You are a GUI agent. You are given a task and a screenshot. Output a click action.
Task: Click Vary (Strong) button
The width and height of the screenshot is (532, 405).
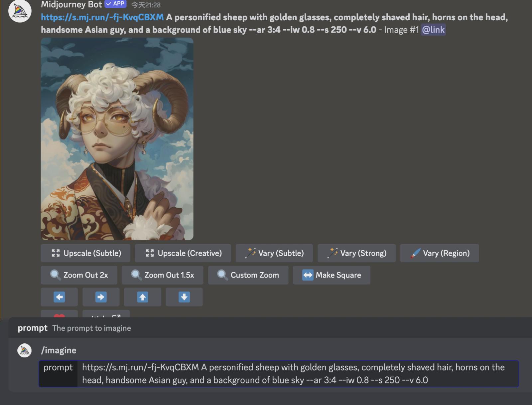pyautogui.click(x=357, y=253)
